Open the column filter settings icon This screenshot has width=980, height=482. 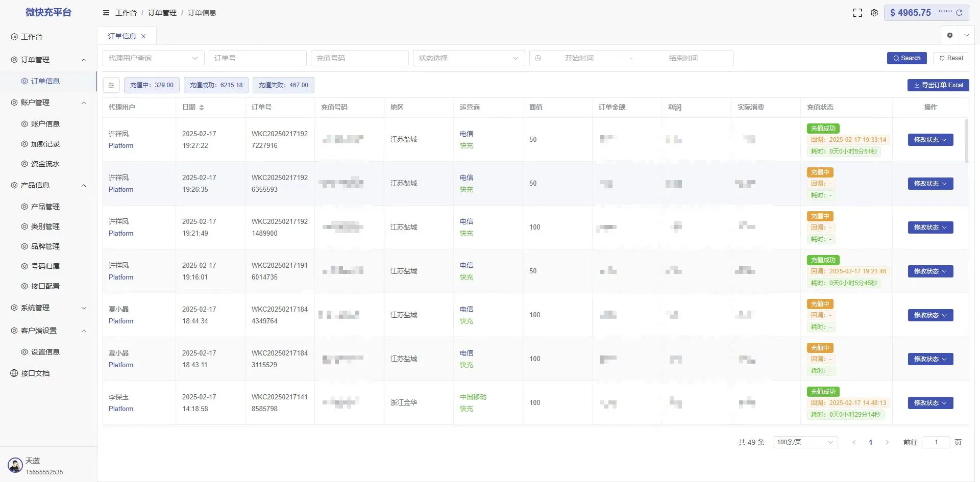coord(111,85)
